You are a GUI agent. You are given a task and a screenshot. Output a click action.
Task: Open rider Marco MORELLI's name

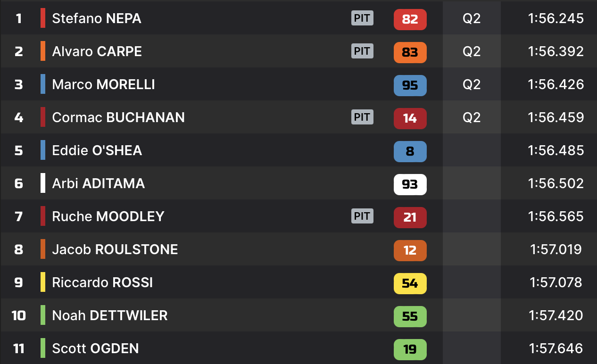tap(103, 84)
